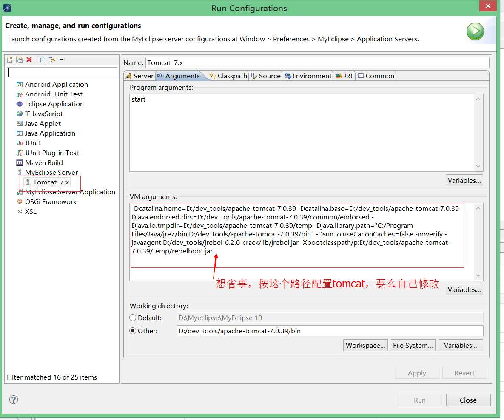The height and width of the screenshot is (420, 504).
Task: Select JUnit Plug-in Test configuration type
Action: [52, 153]
